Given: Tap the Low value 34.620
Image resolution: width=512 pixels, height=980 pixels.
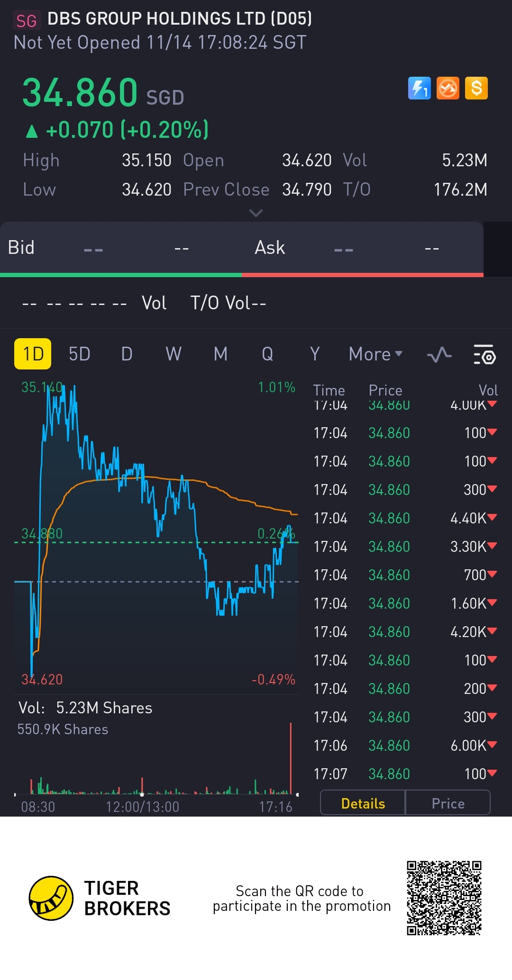Looking at the screenshot, I should click(x=146, y=189).
